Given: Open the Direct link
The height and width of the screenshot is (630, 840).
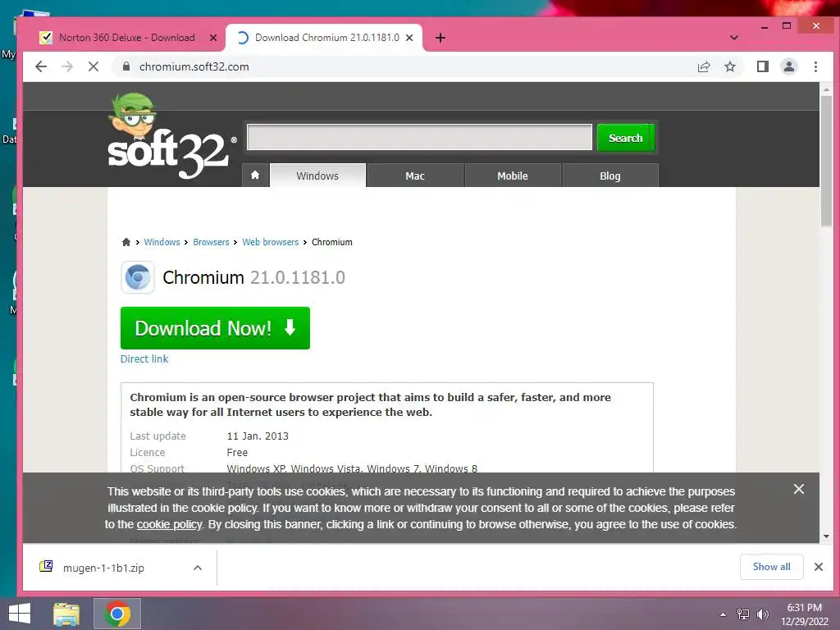Looking at the screenshot, I should point(144,359).
